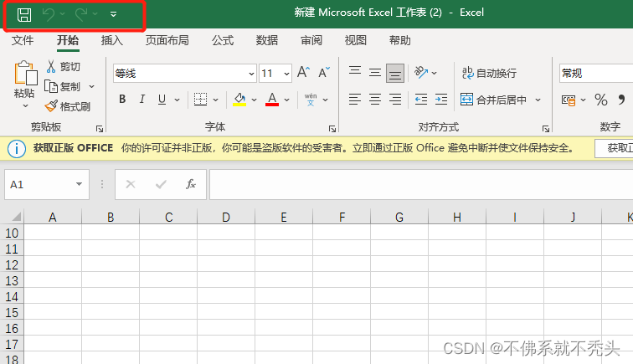The height and width of the screenshot is (364, 633).
Task: Switch to the 公式 tab
Action: tap(223, 40)
